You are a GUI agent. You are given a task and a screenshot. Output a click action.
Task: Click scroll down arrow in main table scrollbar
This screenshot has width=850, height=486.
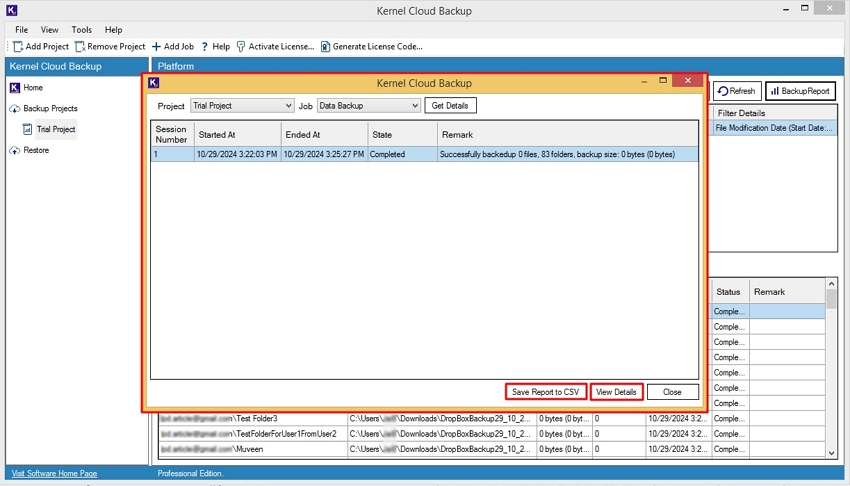(x=832, y=453)
